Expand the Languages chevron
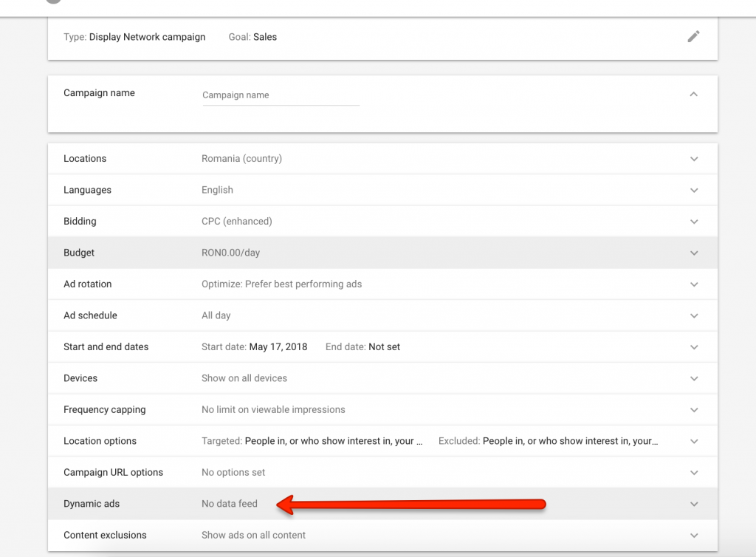This screenshot has width=756, height=557. coord(694,190)
